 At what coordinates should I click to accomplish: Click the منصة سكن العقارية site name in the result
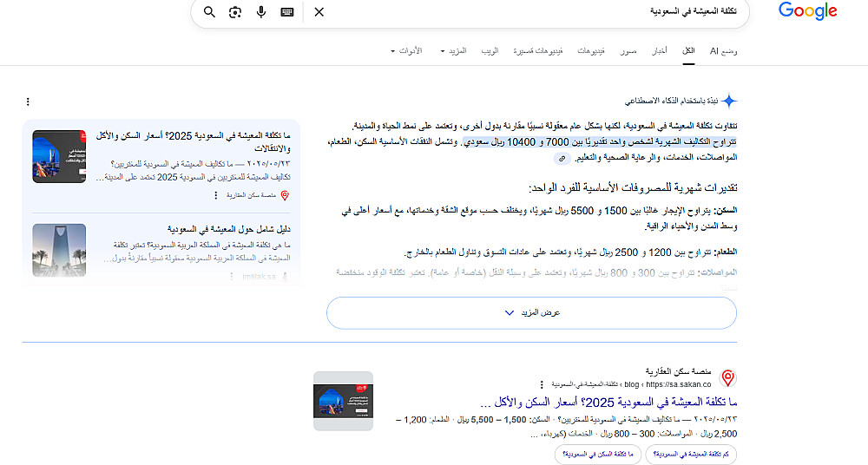click(x=678, y=371)
